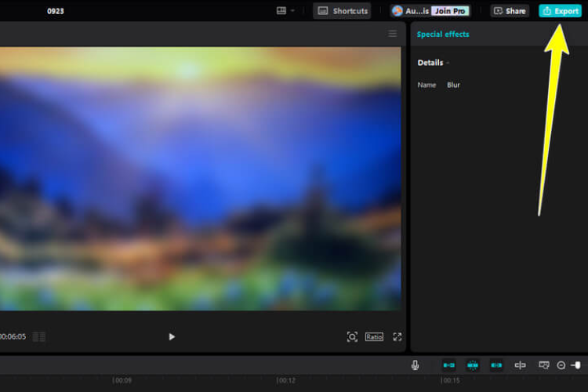
Task: Toggle the main track magnet
Action: [448, 365]
